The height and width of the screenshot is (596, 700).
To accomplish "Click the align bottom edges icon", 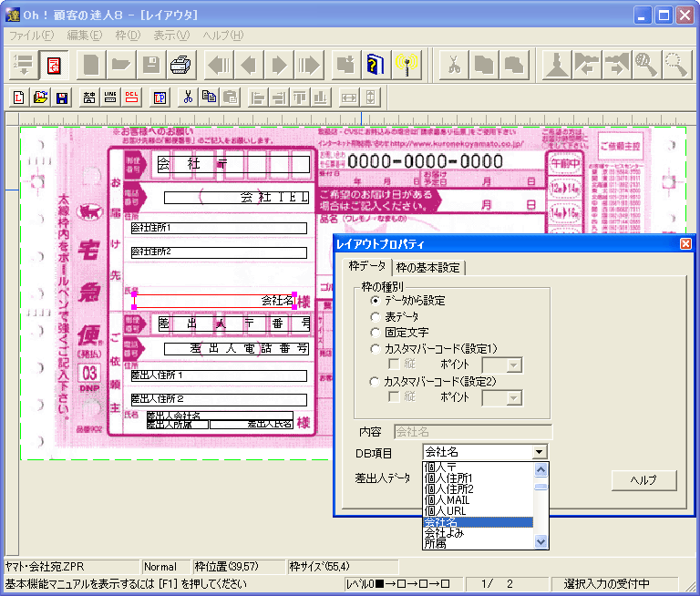I will [321, 97].
